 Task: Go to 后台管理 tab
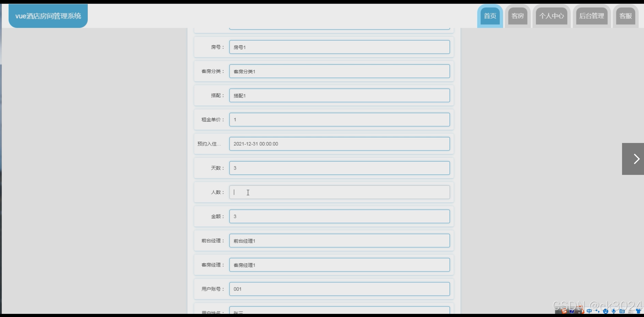coord(592,16)
